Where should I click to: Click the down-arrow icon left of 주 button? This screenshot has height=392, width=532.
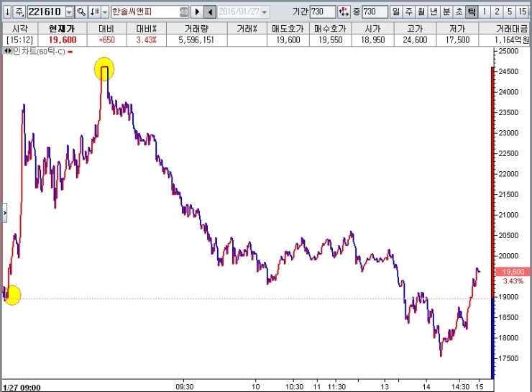click(x=7, y=12)
